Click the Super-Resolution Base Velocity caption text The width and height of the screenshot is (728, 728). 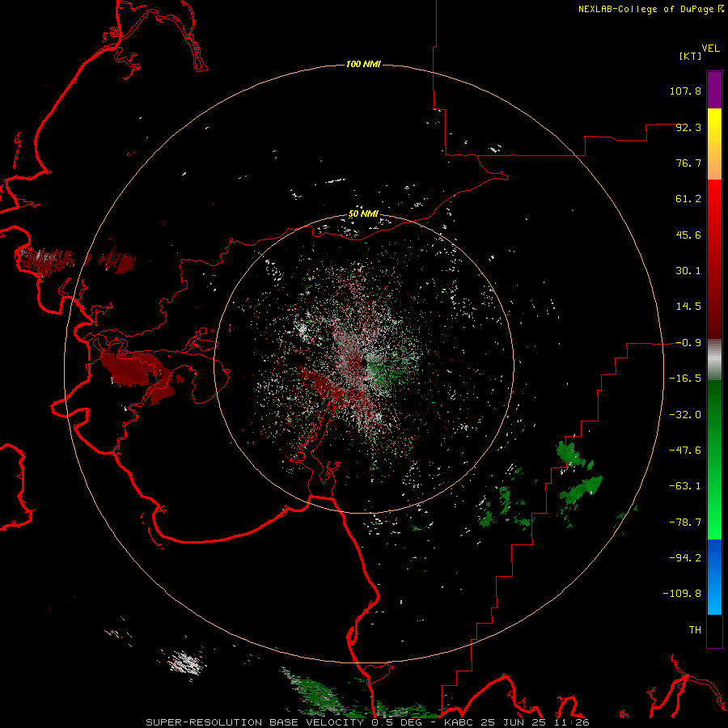pyautogui.click(x=255, y=722)
